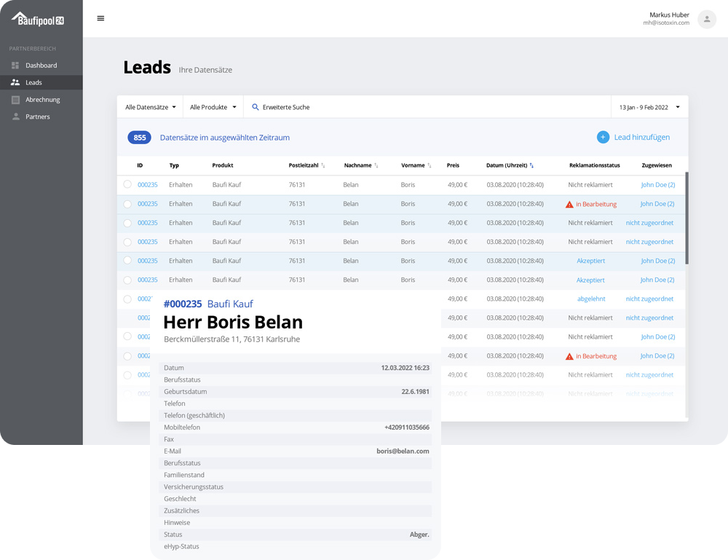Viewport: 728px width, 560px height.
Task: Click the 'Ihre Datensätze' subtitle
Action: coord(205,70)
